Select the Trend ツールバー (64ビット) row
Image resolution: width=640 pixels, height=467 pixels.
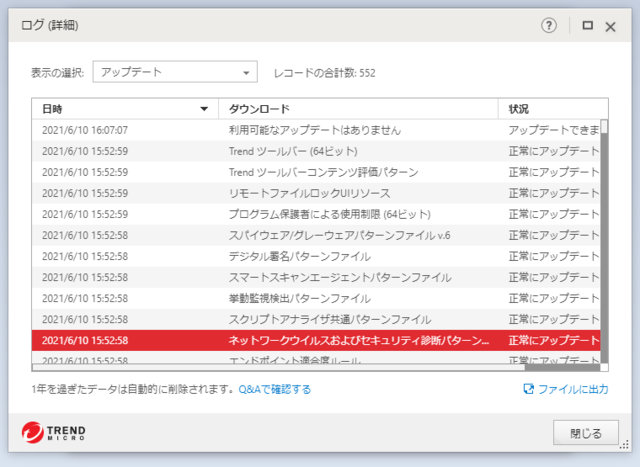coord(316,151)
